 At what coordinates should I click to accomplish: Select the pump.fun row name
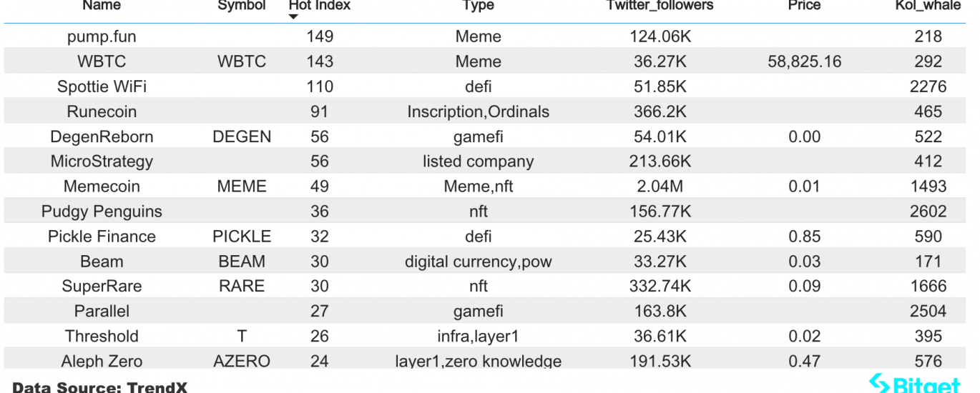pos(102,36)
